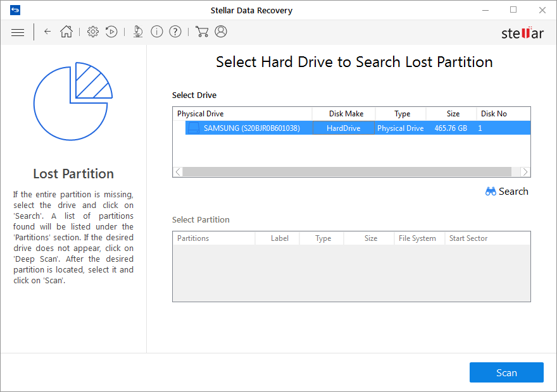Start the Scan button
The image size is (557, 392).
point(506,372)
